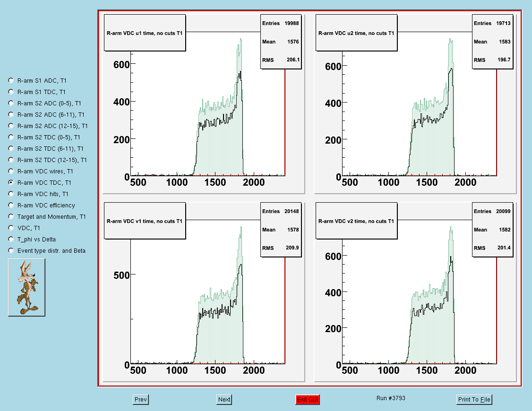This screenshot has height=411, width=532.
Task: Click the 500 y-axis label on v1 plot
Action: pyautogui.click(x=121, y=275)
